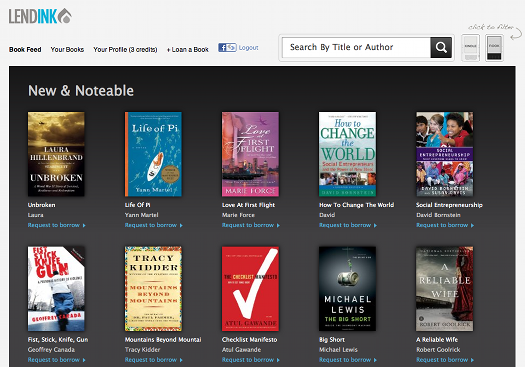The image size is (525, 367).
Task: Click the LendInk logo
Action: click(x=40, y=16)
